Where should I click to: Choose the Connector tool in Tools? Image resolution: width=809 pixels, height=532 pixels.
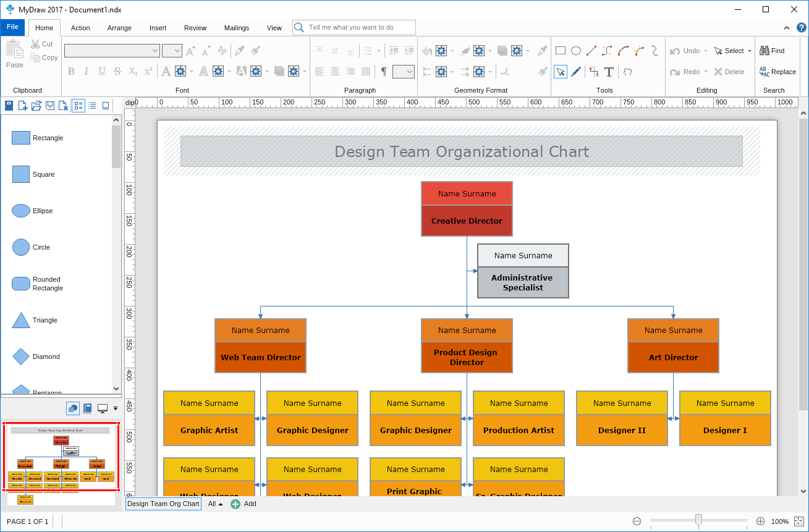pos(594,72)
